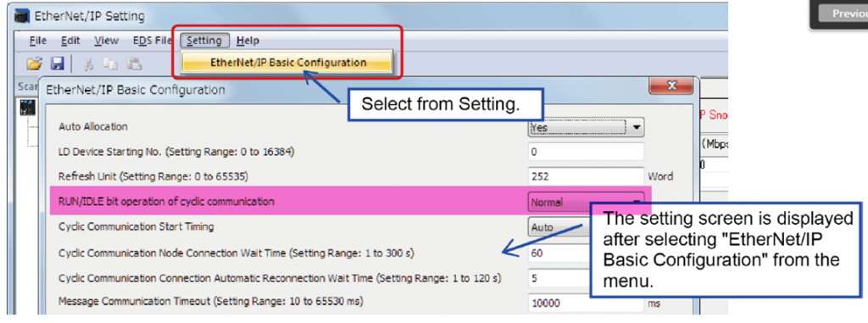The height and width of the screenshot is (323, 868).
Task: Open the Edit menu
Action: [70, 41]
